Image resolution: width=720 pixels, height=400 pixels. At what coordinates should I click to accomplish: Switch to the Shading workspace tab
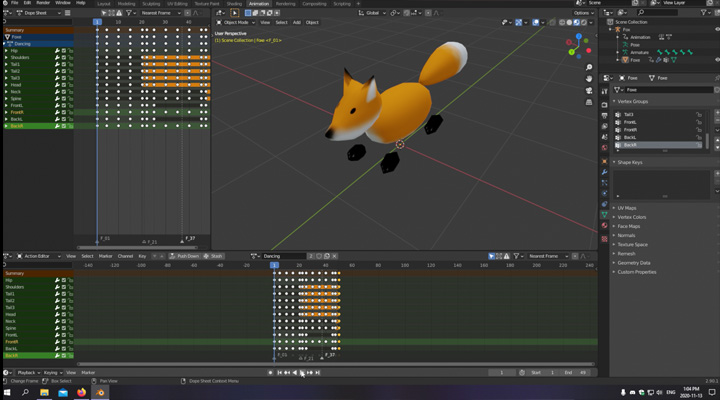(x=234, y=3)
